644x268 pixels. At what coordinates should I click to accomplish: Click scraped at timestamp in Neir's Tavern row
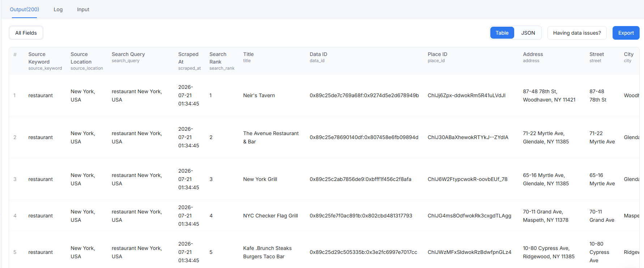188,95
